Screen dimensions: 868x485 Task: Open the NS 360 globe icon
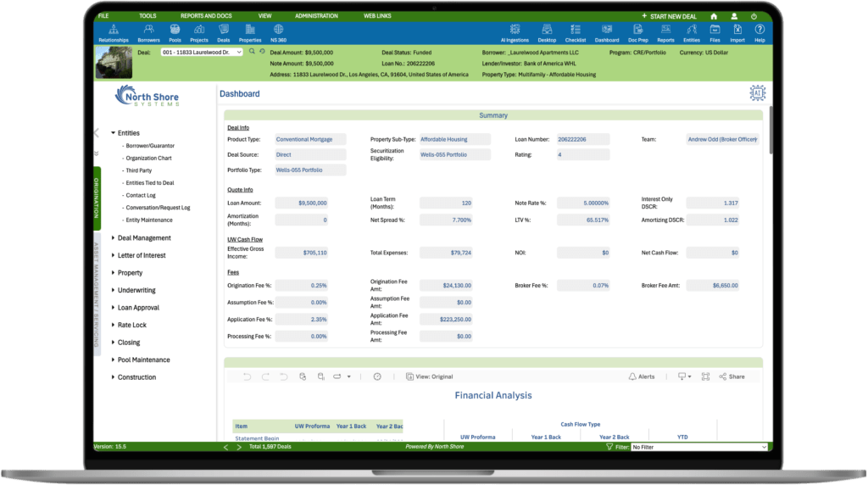[x=278, y=33]
